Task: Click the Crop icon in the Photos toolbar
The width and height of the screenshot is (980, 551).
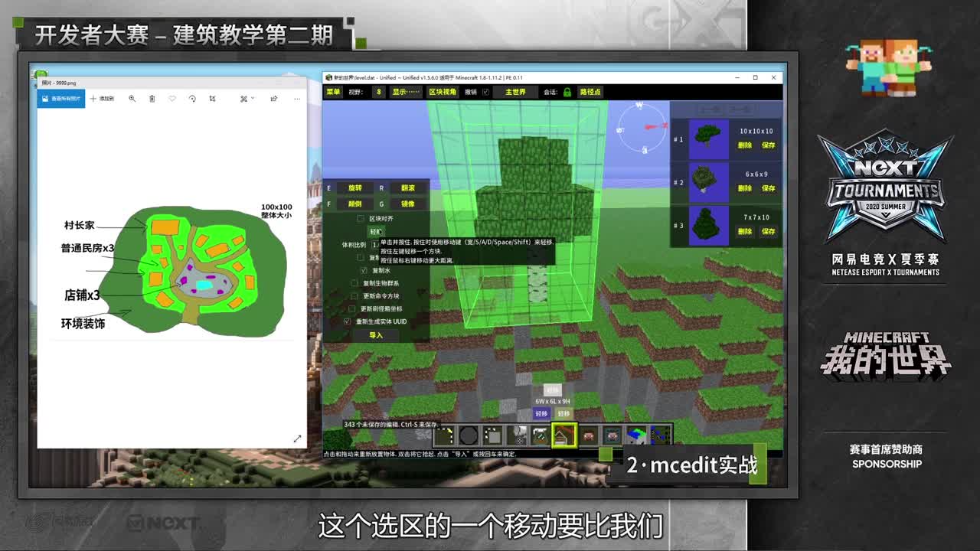Action: pyautogui.click(x=213, y=99)
